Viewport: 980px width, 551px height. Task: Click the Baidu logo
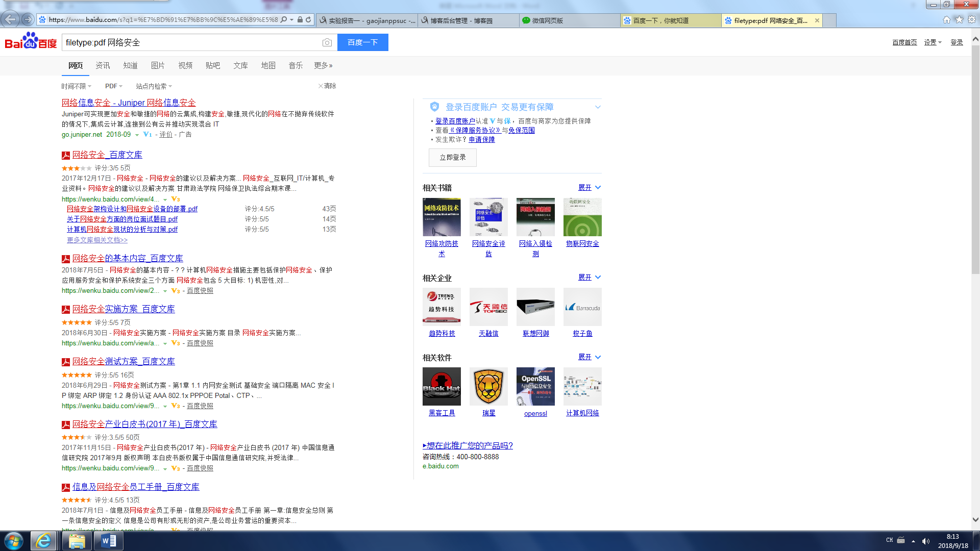pyautogui.click(x=31, y=42)
